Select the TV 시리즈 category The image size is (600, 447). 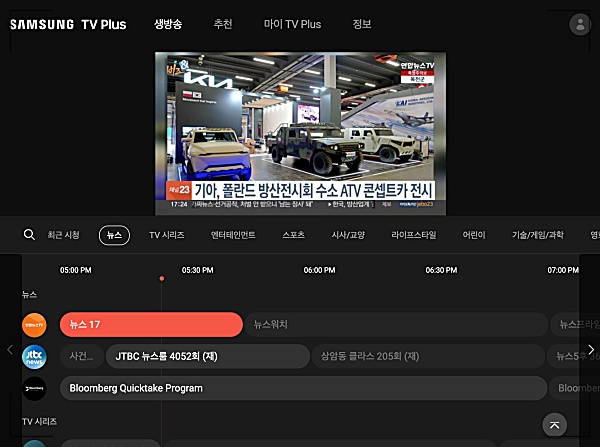point(167,235)
